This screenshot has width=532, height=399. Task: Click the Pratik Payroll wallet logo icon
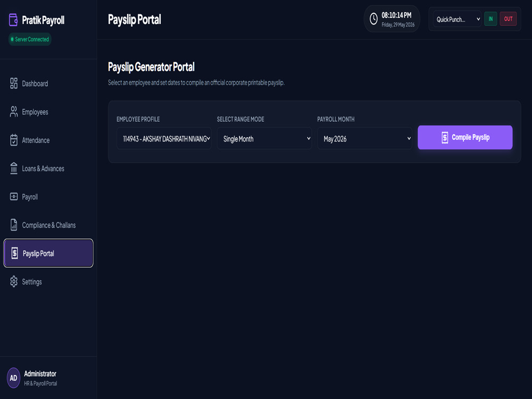(13, 20)
